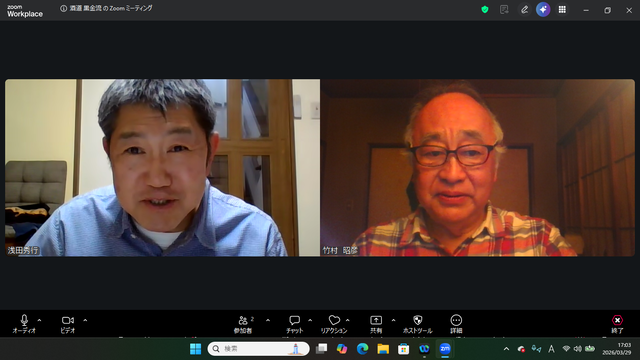Open the whiteboard pen icon in title bar
This screenshot has height=360, width=640.
(524, 9)
